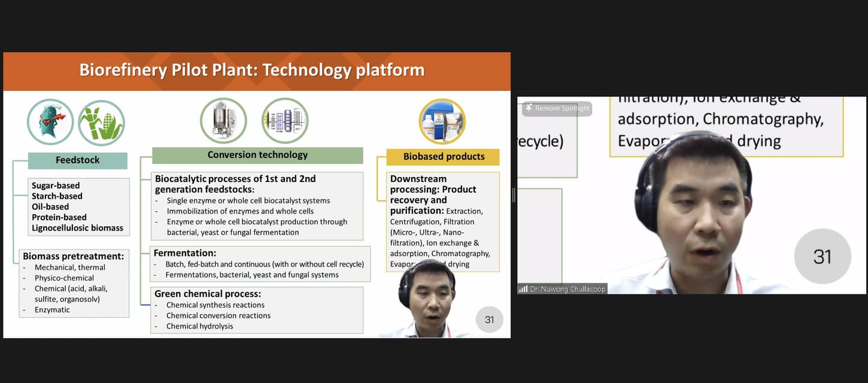This screenshot has height=383, width=868.
Task: Click the Lignocellulosic biomass line
Action: pyautogui.click(x=77, y=228)
